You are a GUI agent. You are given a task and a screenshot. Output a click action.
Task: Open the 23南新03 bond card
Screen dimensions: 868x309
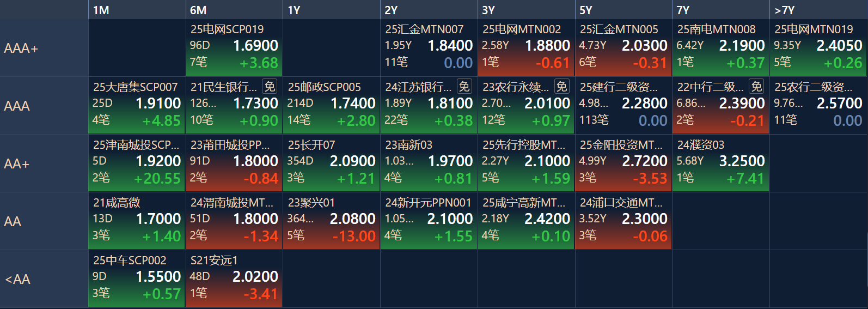coord(429,163)
